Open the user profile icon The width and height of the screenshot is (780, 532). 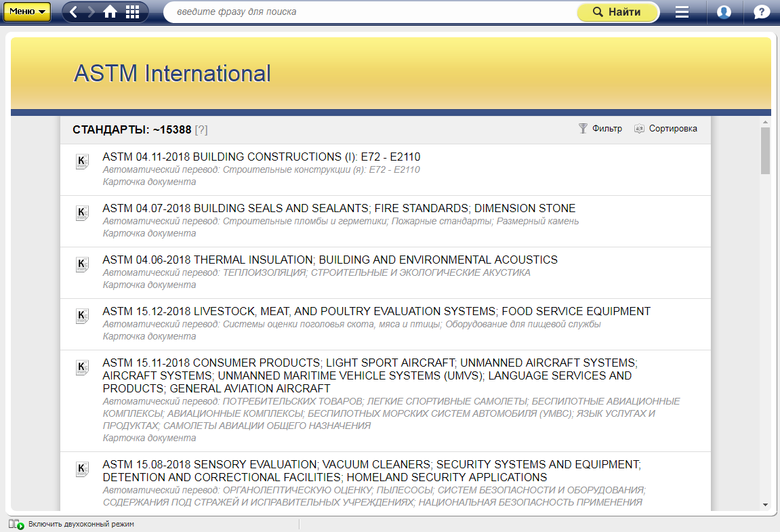(x=724, y=12)
